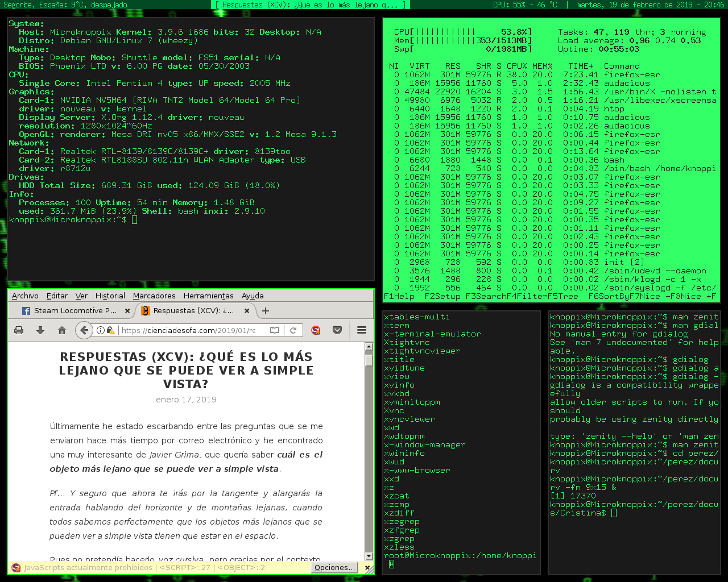Viewport: 728px width, 582px height.
Task: Show site information via the circled i icon
Action: pyautogui.click(x=101, y=330)
